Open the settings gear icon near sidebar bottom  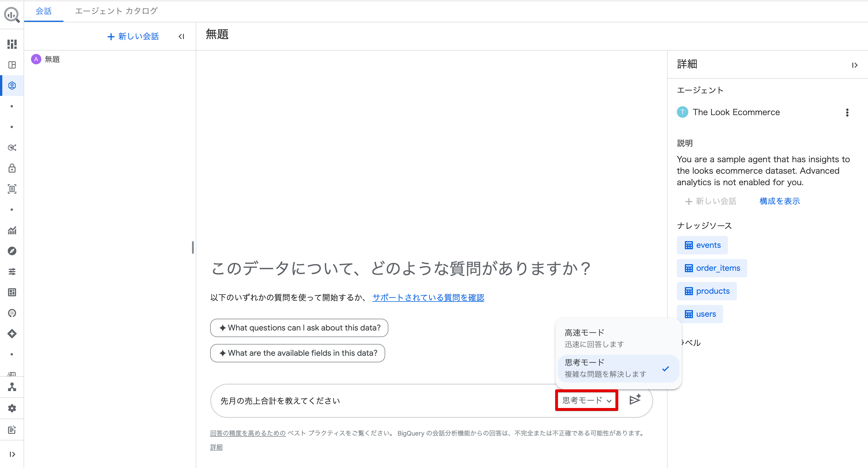(x=12, y=408)
